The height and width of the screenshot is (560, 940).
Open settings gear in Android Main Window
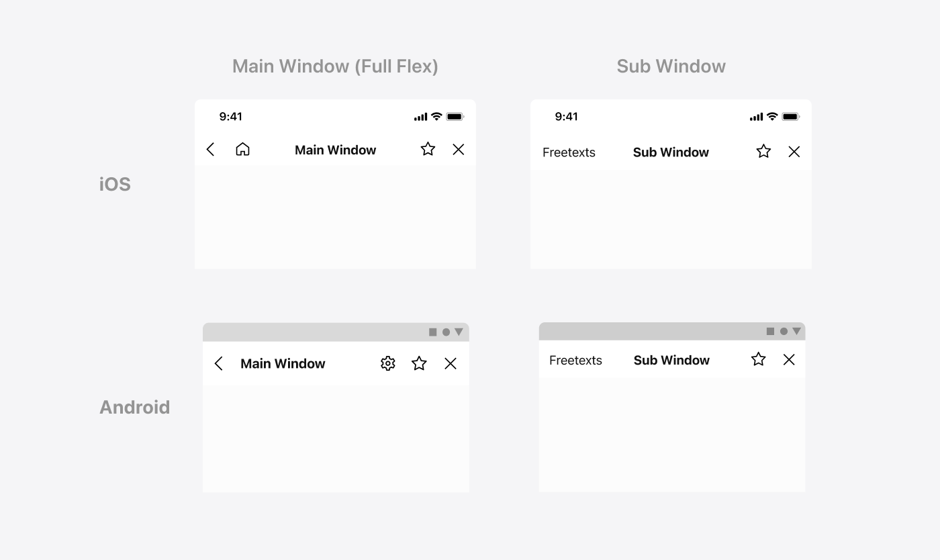click(388, 363)
